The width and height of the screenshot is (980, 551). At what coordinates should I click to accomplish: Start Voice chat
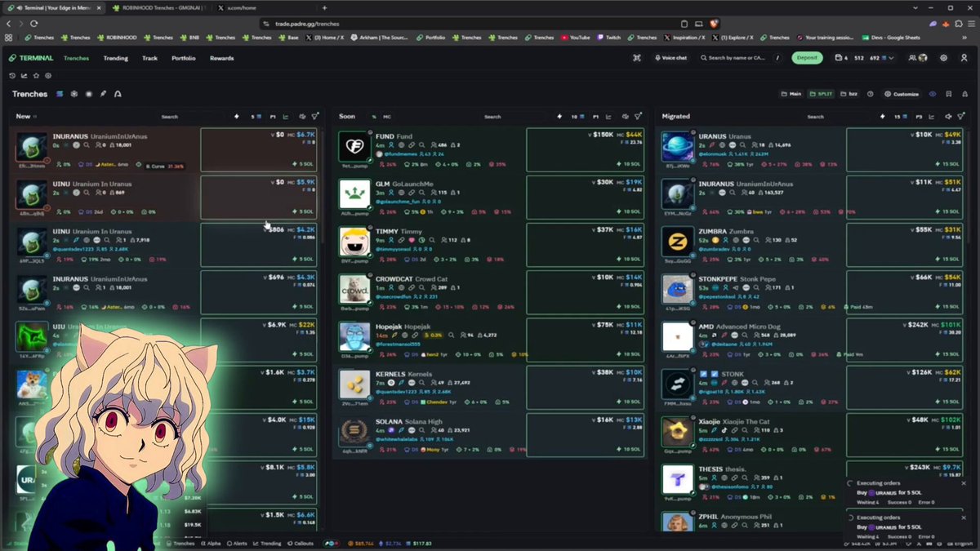pos(670,58)
